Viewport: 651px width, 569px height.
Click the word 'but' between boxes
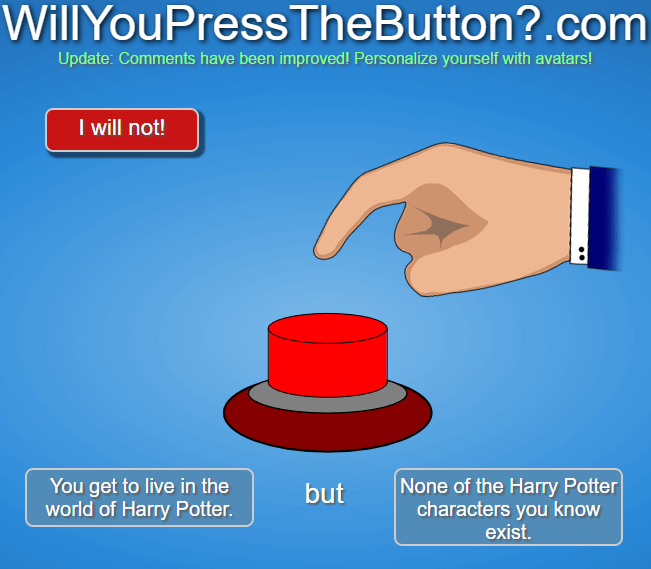[x=324, y=493]
